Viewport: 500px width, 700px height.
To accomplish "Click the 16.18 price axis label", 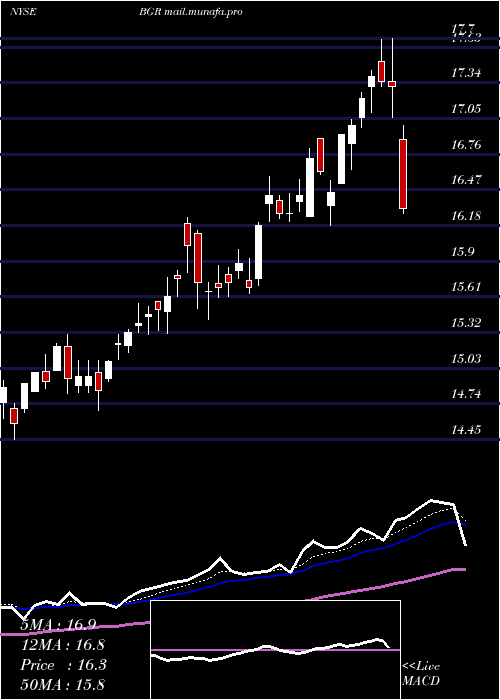I will pos(466,216).
